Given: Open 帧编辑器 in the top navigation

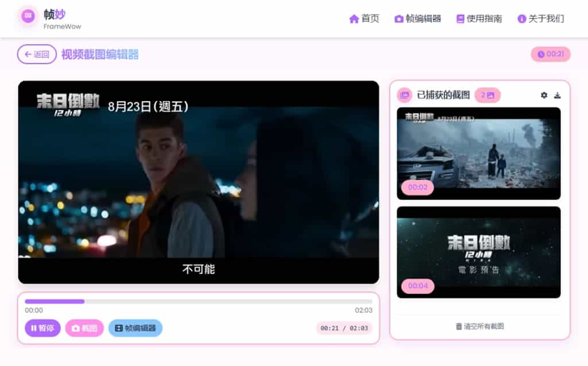Looking at the screenshot, I should (417, 19).
